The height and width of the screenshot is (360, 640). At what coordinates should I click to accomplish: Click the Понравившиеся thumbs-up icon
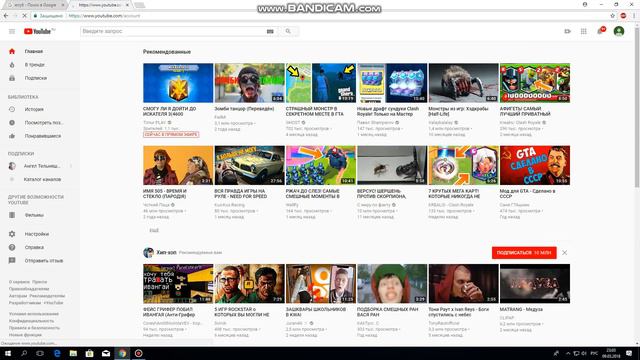coord(12,136)
